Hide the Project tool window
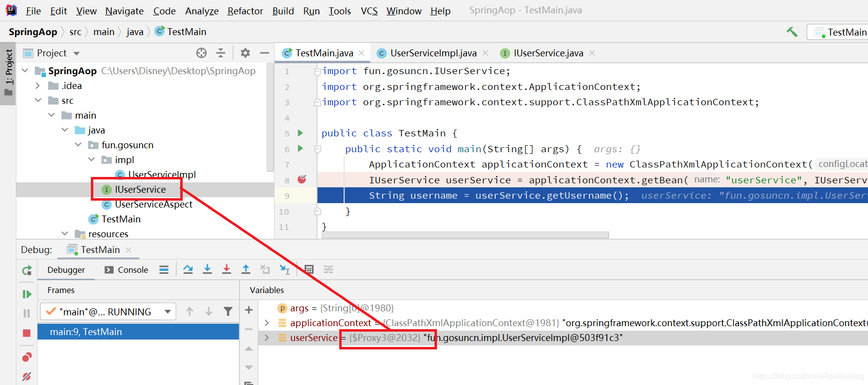Screen dimensions: 868x385 tap(265, 53)
